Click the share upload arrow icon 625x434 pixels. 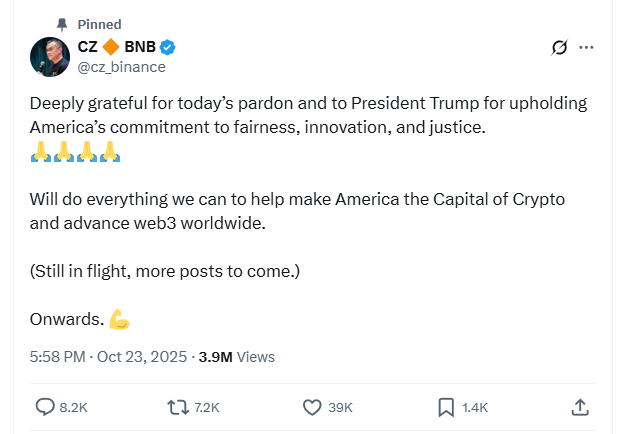(579, 407)
